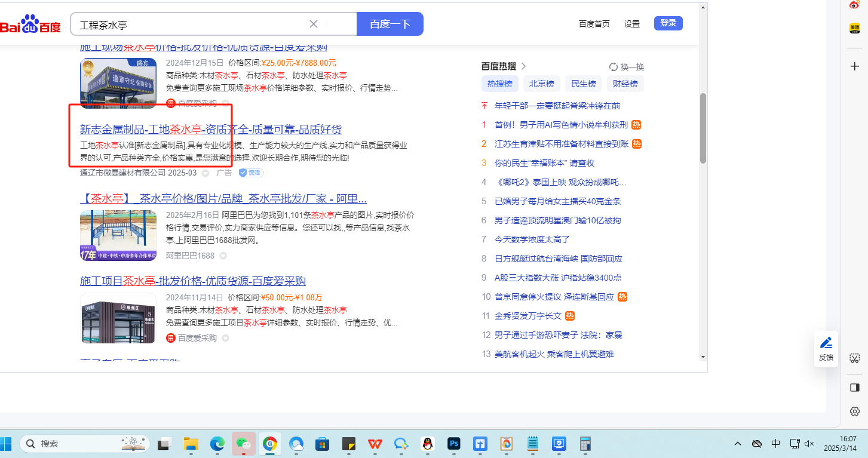Show hidden system tray icons
The height and width of the screenshot is (458, 868).
(738, 444)
